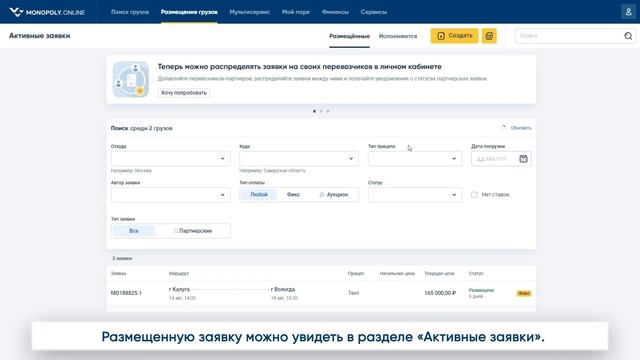640x360 pixels.
Task: Open Финансы menu
Action: pos(335,12)
